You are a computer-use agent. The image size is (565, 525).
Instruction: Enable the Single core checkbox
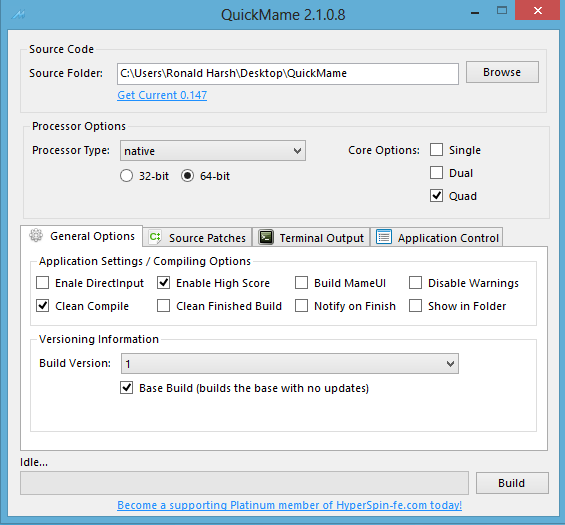click(x=436, y=150)
